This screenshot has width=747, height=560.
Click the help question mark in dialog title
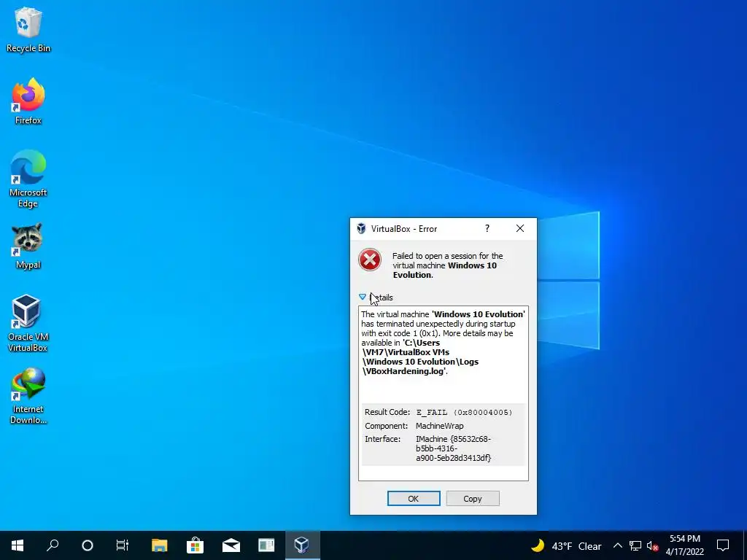tap(487, 228)
